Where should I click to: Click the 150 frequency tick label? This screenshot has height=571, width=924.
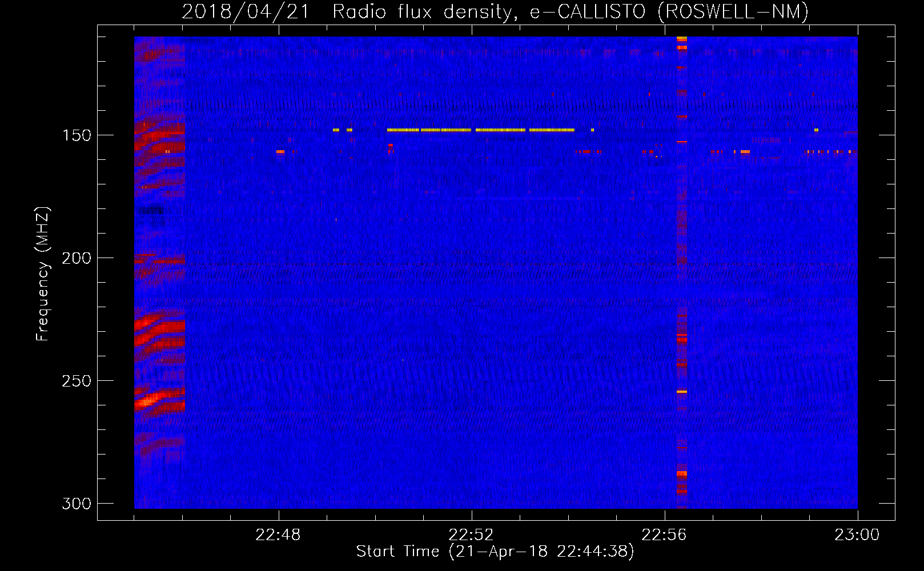[77, 135]
